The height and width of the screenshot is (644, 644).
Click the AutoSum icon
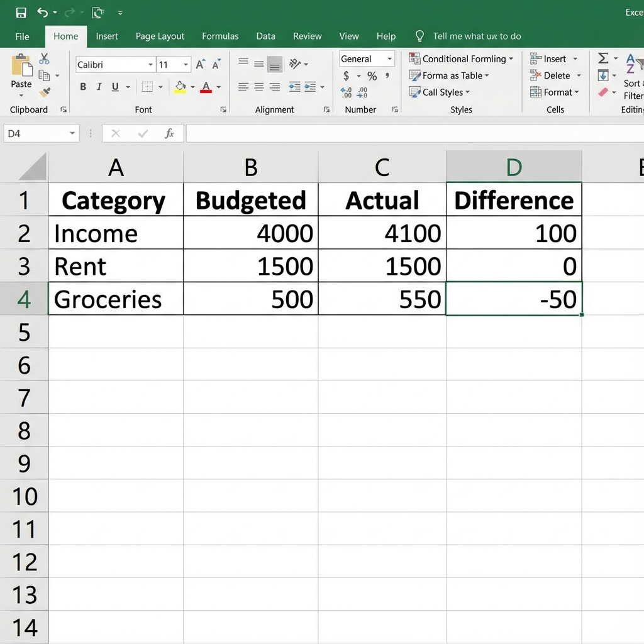(x=602, y=58)
